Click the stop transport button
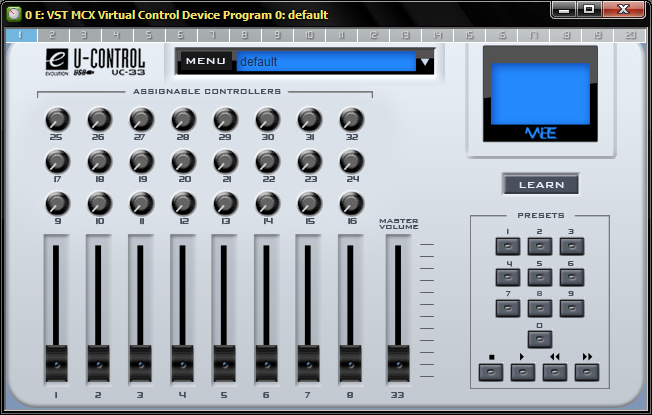Screen dimensions: 652x415 click(491, 372)
